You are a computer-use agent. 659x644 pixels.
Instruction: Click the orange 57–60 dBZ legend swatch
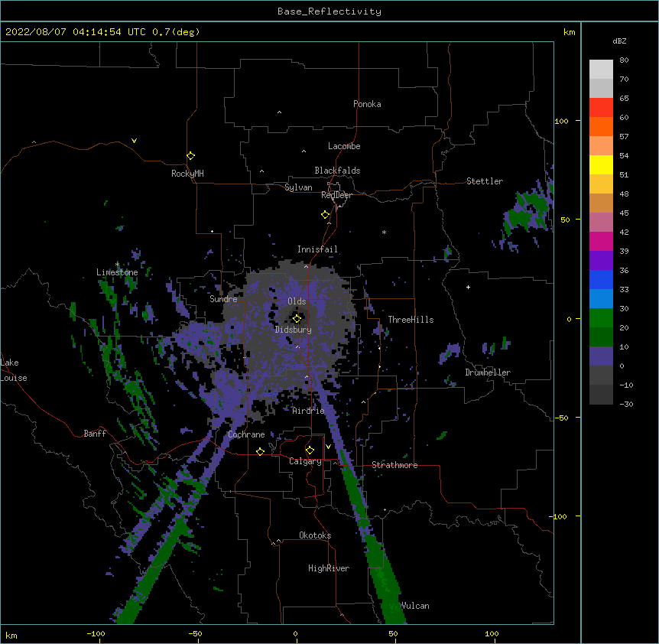[x=601, y=126]
